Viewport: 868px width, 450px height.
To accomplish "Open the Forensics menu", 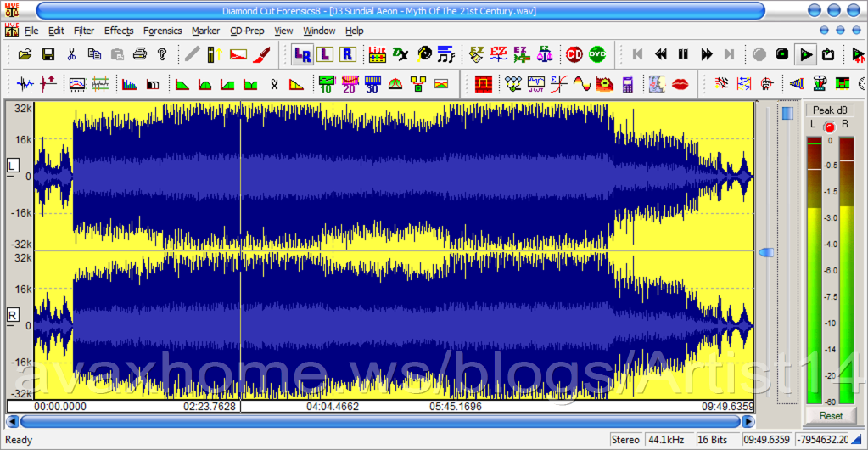I will [162, 31].
